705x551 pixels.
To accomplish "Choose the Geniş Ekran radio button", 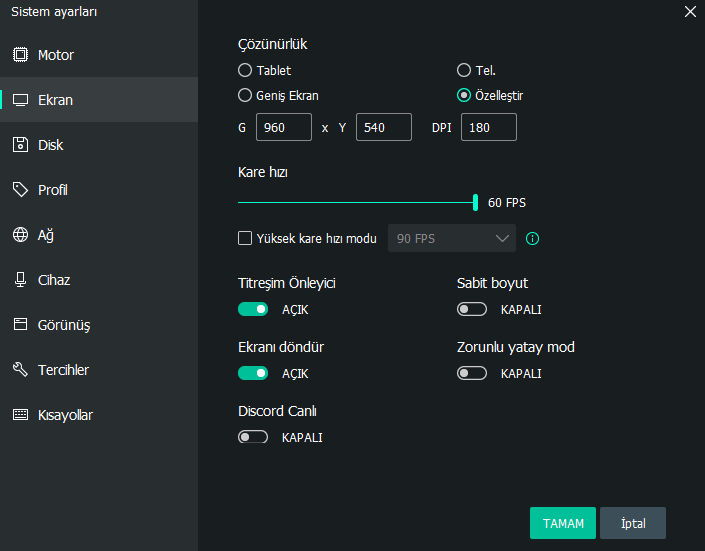I will coord(245,95).
